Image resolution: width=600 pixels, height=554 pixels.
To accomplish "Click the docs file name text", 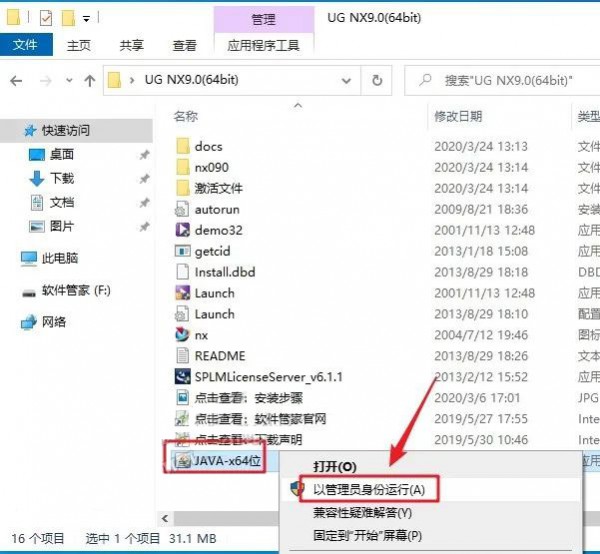I will coord(209,147).
